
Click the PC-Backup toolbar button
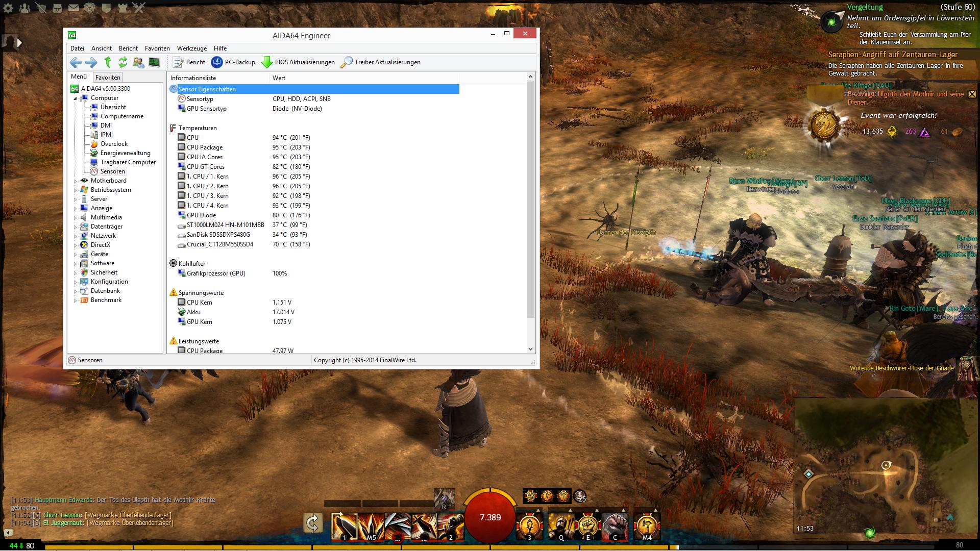(233, 62)
